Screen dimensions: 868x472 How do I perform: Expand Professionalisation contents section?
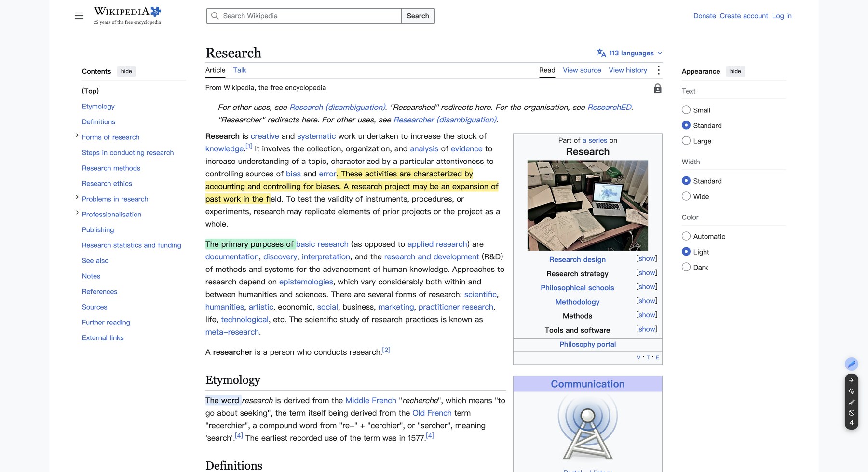(77, 213)
